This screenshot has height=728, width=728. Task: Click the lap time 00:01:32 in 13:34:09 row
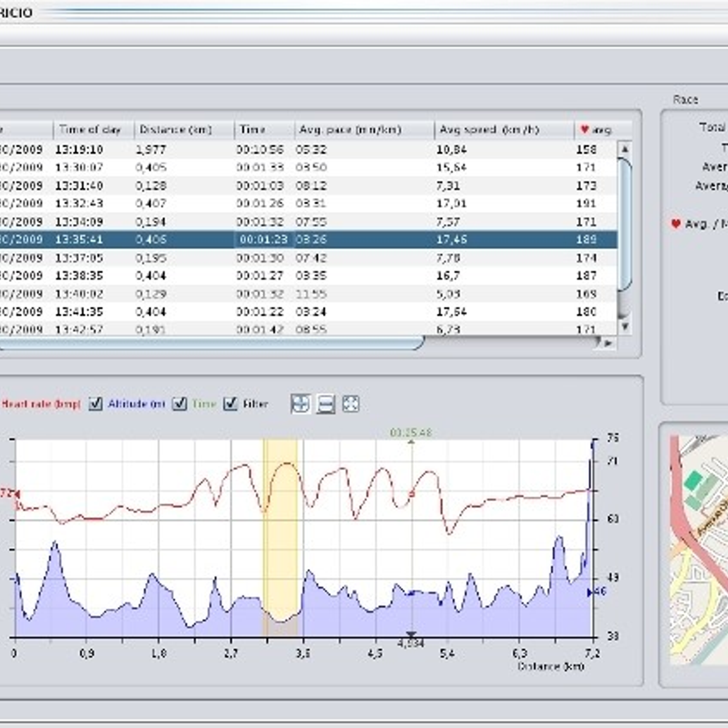[x=260, y=222]
